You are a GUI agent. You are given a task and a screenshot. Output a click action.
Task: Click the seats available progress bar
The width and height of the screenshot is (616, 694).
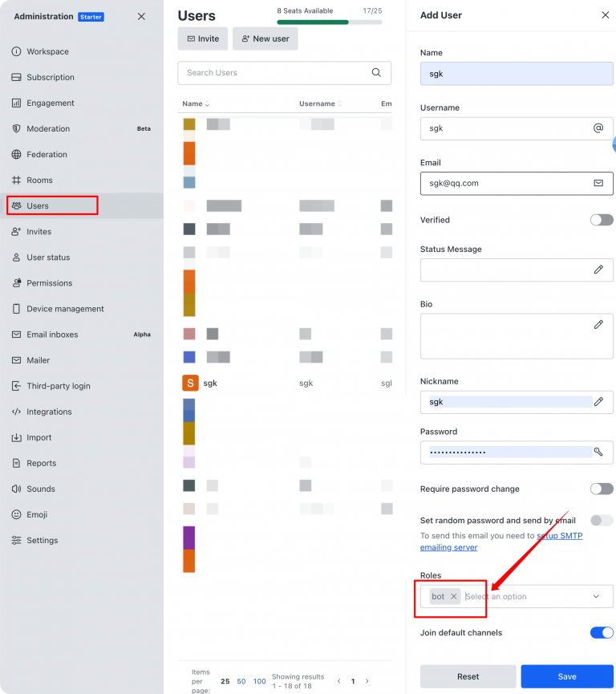click(329, 22)
